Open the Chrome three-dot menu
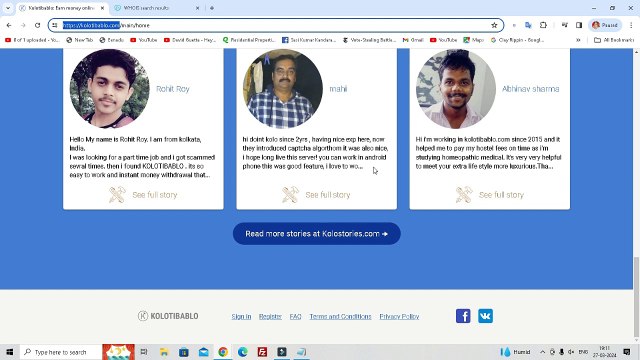Image resolution: width=640 pixels, height=360 pixels. (631, 25)
